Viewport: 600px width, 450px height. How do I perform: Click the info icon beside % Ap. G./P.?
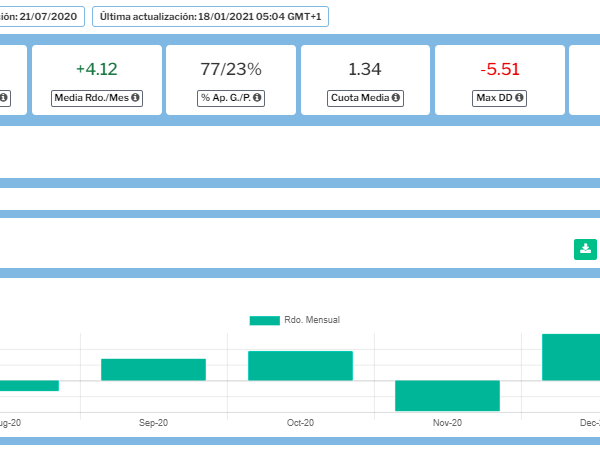[x=257, y=98]
